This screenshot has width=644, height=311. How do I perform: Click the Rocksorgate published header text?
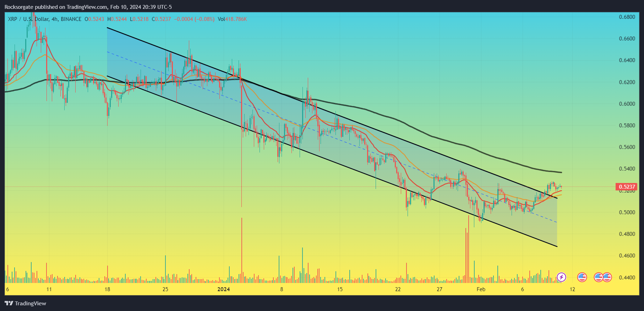coord(88,7)
